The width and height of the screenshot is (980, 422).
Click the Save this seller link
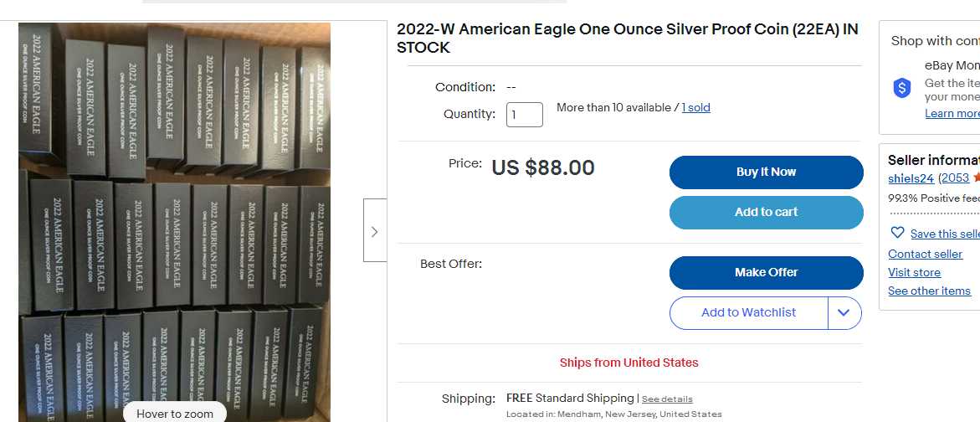(x=944, y=234)
